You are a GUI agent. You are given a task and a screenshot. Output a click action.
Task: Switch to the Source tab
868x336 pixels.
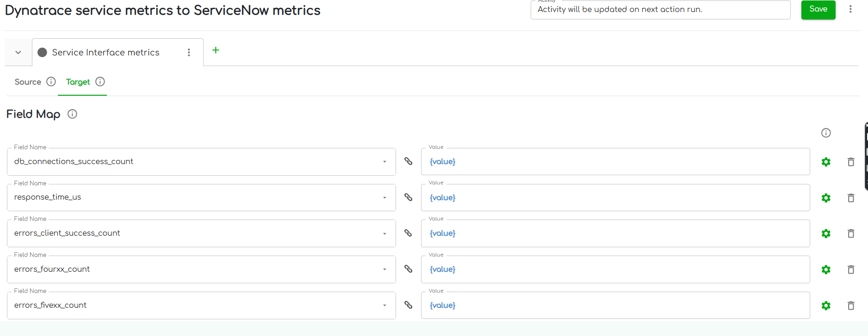tap(28, 82)
